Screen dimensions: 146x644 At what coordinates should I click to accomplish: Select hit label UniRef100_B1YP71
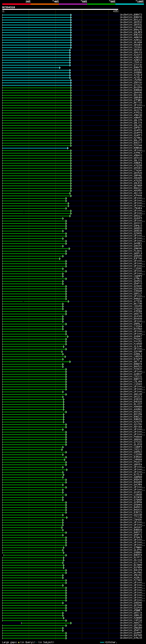[x=131, y=557]
